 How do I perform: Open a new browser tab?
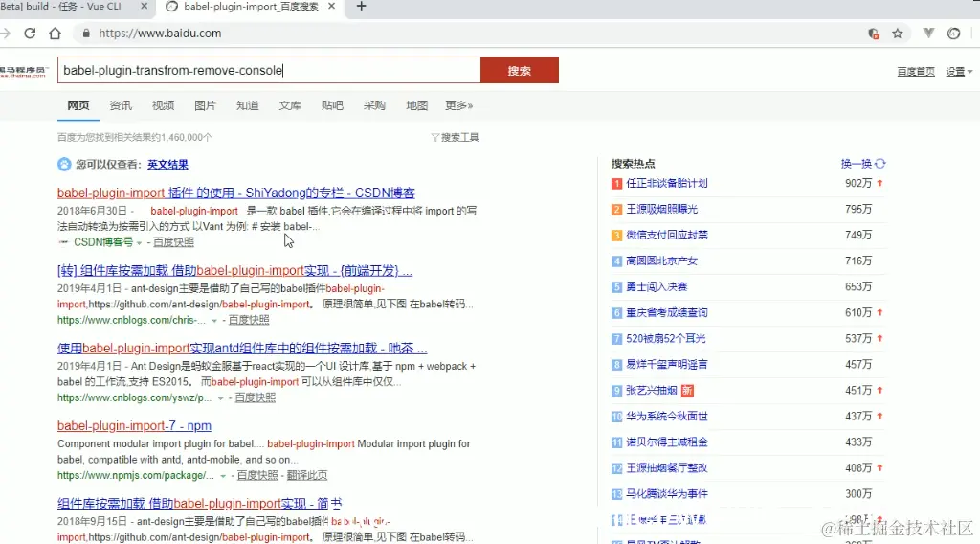pyautogui.click(x=361, y=7)
